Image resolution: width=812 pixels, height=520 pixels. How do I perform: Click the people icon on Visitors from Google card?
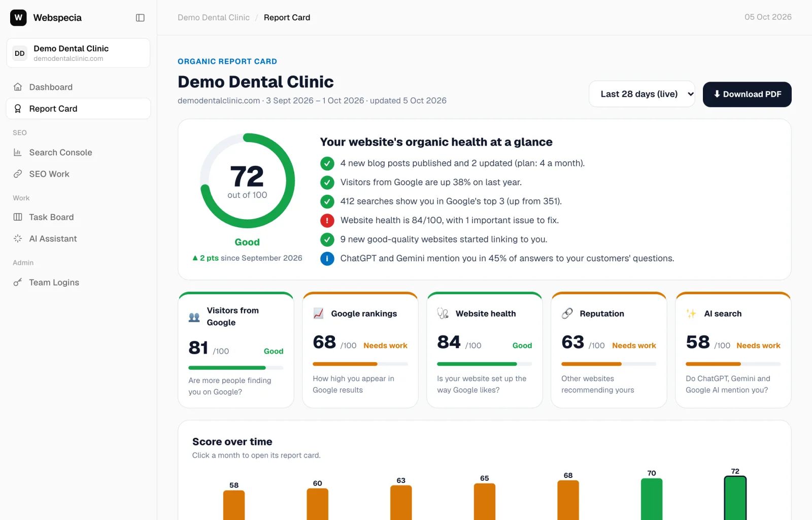(x=194, y=317)
